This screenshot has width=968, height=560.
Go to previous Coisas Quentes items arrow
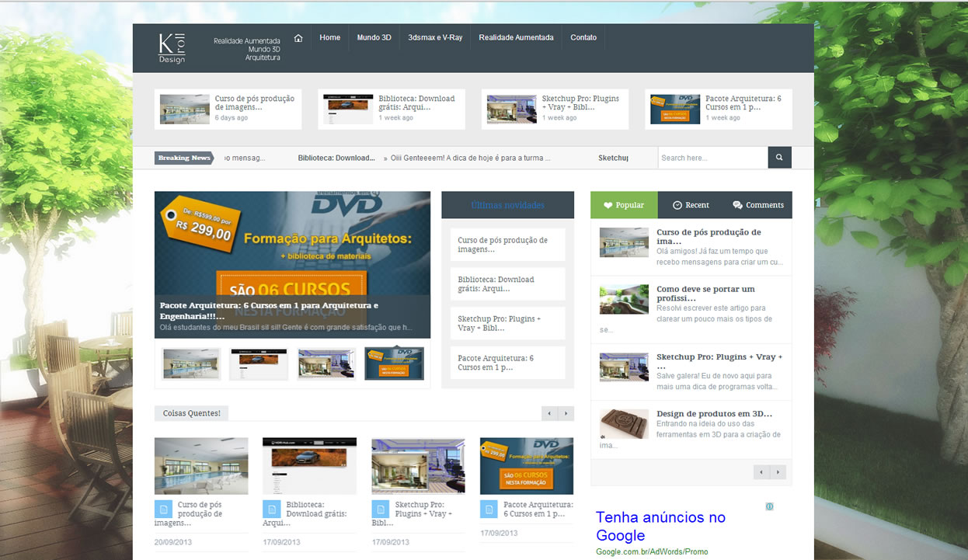[x=549, y=413]
